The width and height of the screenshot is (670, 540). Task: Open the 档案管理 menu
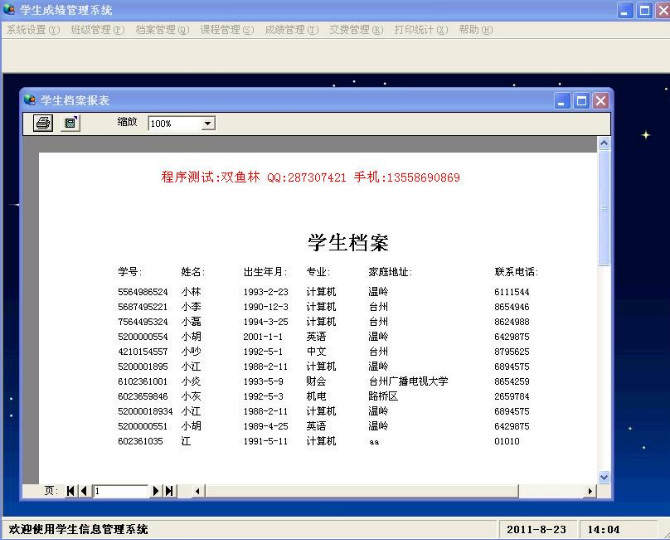162,29
